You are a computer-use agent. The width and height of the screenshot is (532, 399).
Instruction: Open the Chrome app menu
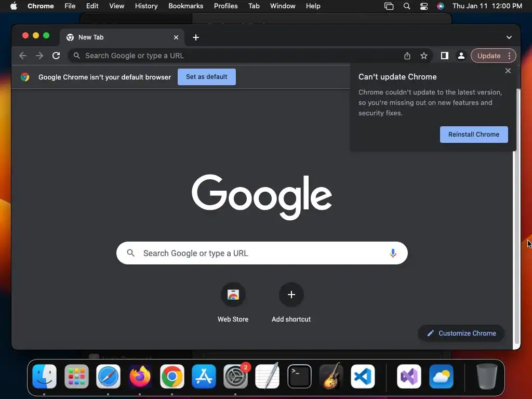click(41, 6)
